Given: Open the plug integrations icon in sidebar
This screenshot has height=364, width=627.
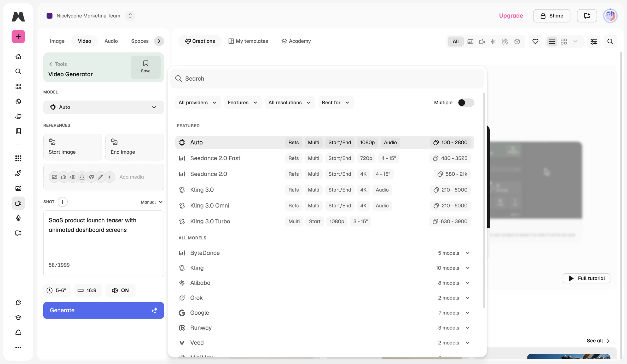Looking at the screenshot, I should (18, 303).
